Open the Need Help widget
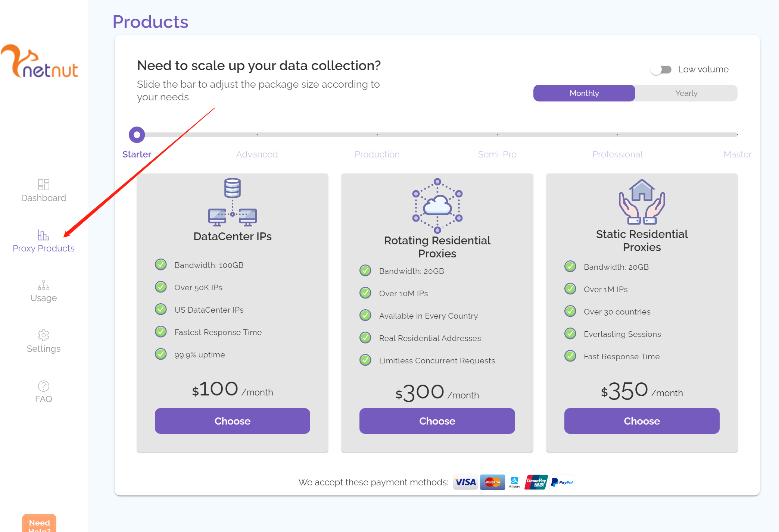779x532 pixels. [x=39, y=524]
